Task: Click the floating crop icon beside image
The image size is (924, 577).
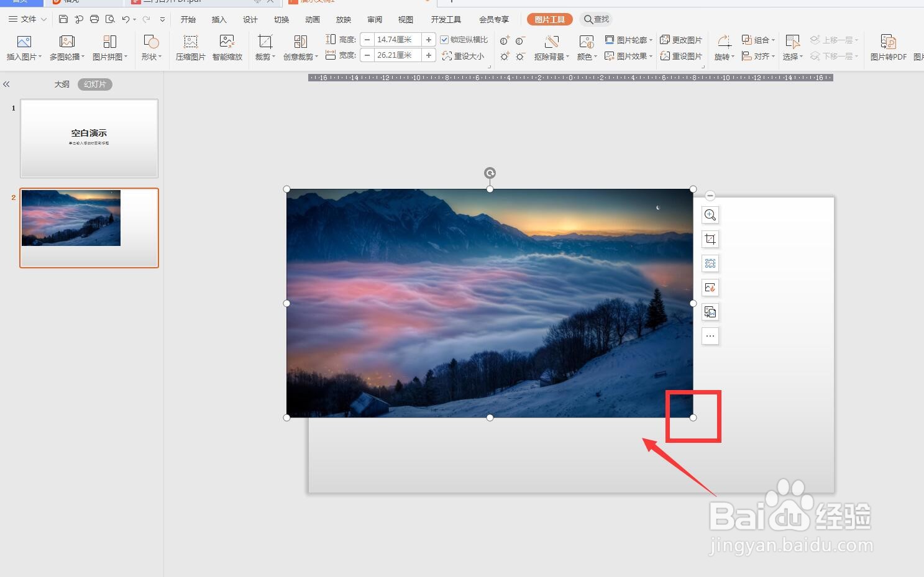Action: 710,239
